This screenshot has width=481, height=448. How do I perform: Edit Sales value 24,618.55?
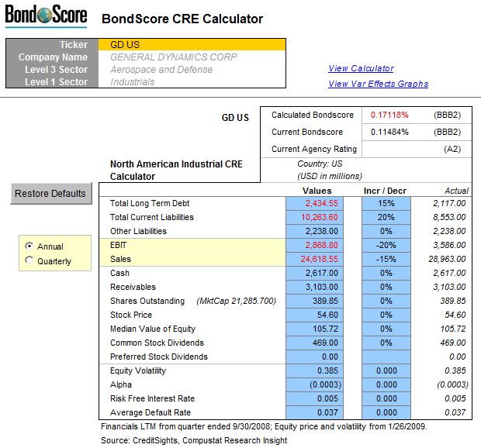[x=314, y=259]
